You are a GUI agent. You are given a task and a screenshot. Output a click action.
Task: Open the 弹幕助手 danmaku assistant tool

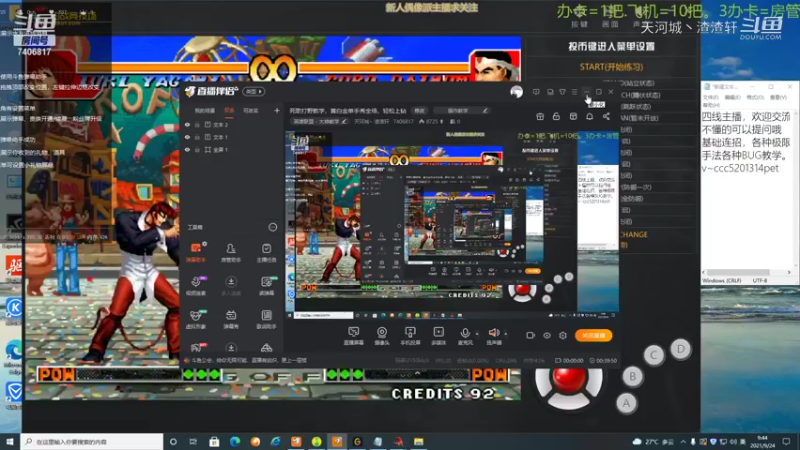(x=196, y=252)
